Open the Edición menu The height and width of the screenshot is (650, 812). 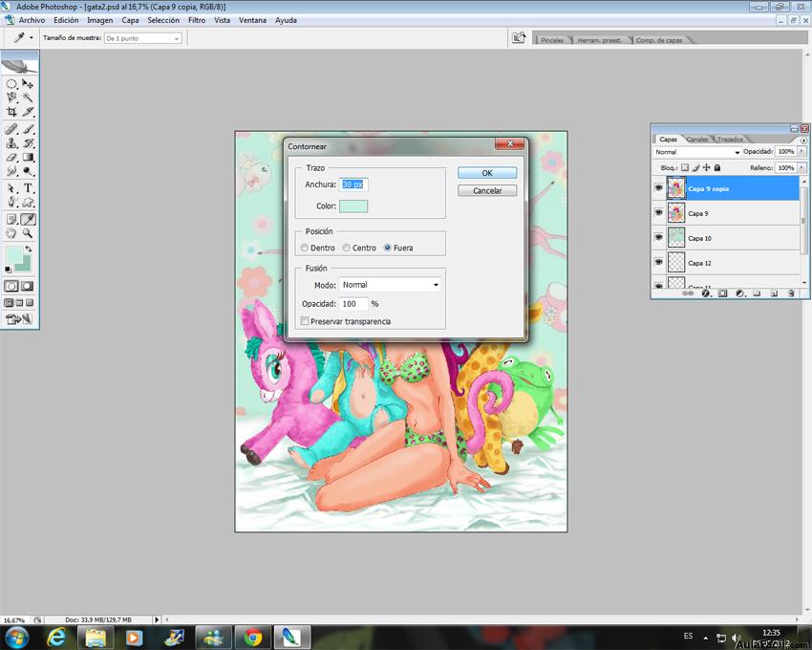[66, 20]
